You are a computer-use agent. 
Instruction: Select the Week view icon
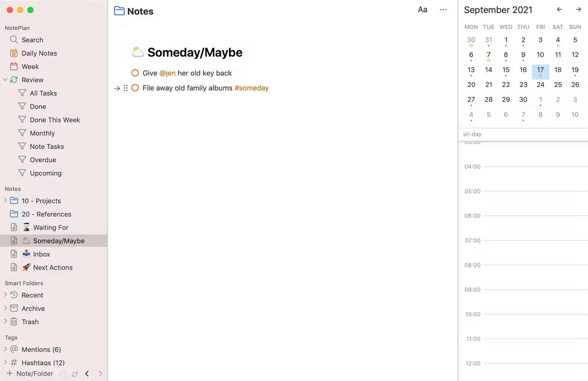tap(14, 66)
